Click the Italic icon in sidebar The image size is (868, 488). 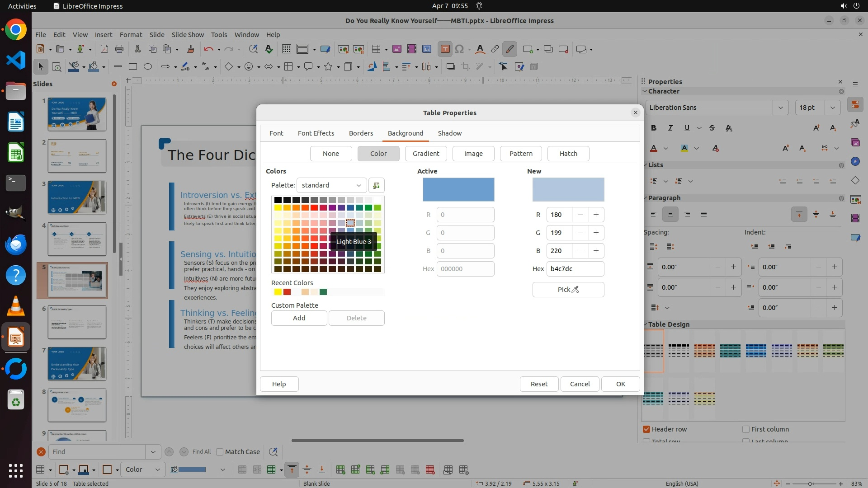[670, 128]
